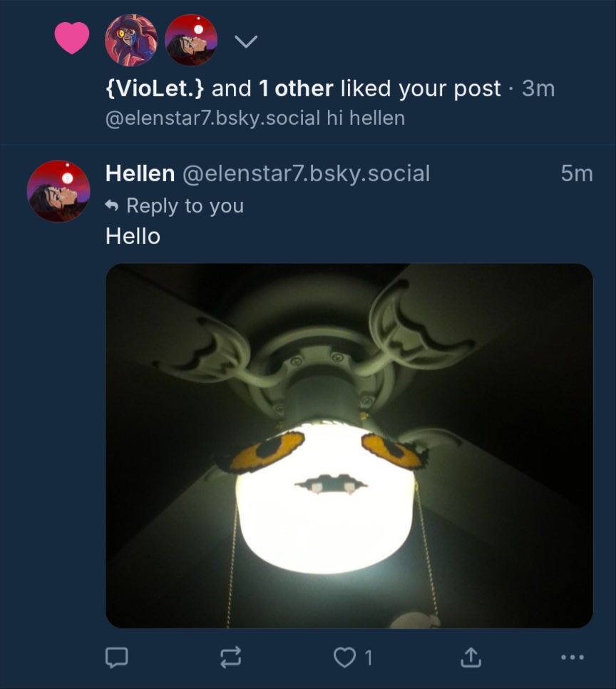The width and height of the screenshot is (616, 689).
Task: Open the {VioLet.} profile name link
Action: coord(155,88)
